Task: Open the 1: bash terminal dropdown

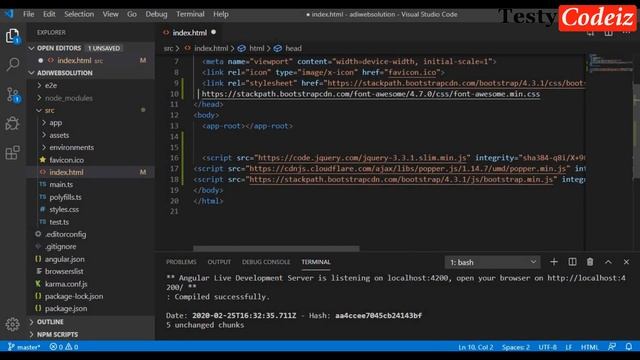Action: (492, 262)
